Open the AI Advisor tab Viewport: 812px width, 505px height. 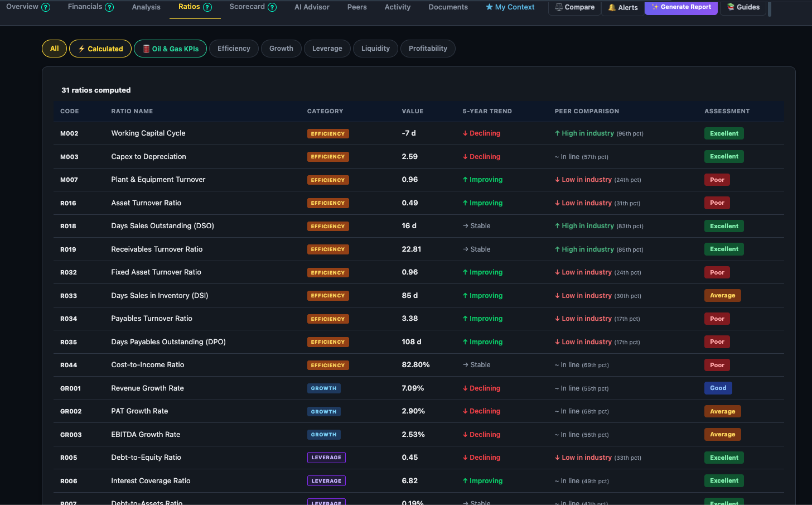pos(312,7)
